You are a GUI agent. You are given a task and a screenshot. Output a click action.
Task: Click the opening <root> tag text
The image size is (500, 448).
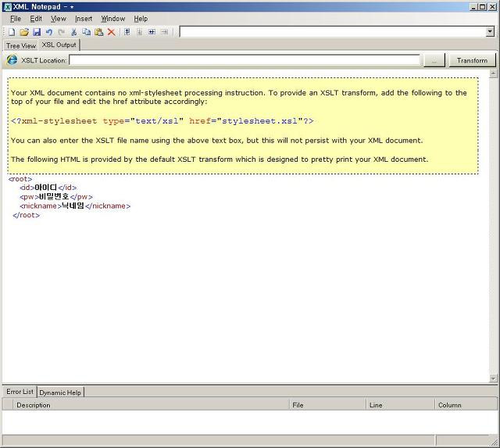20,179
